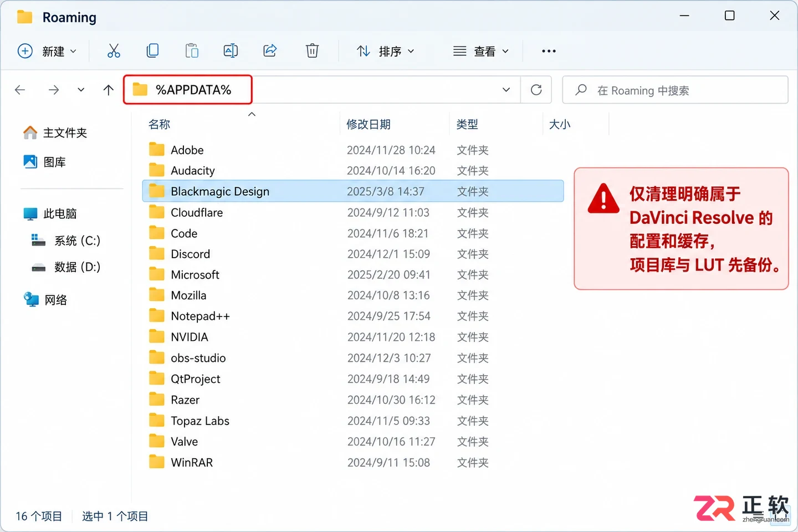Click the Audacity folder icon
The image size is (798, 532).
157,170
